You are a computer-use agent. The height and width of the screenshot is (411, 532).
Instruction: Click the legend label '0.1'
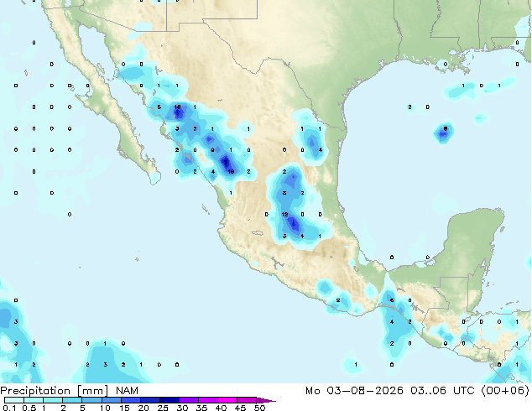point(9,408)
